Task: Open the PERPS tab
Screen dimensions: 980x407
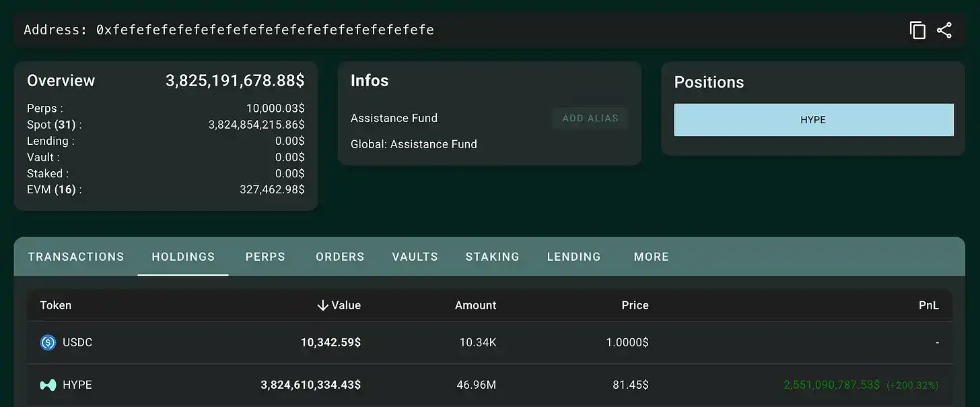Action: point(265,257)
